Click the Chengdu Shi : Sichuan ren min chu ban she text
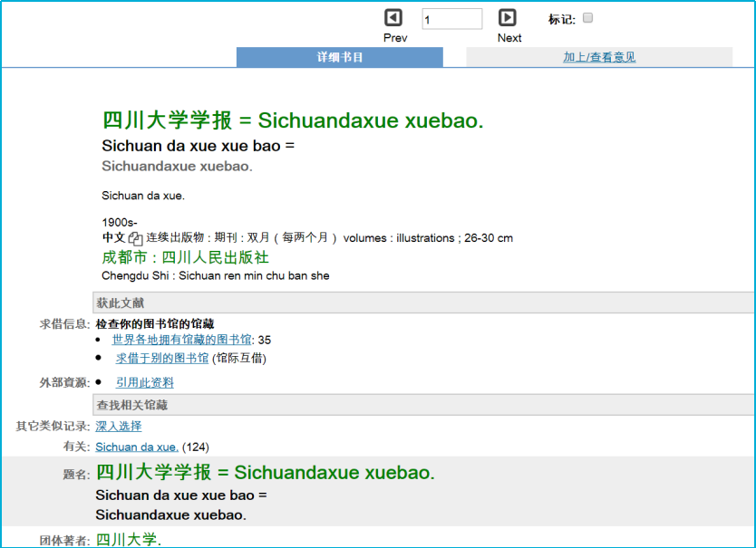The image size is (756, 548). click(x=216, y=275)
